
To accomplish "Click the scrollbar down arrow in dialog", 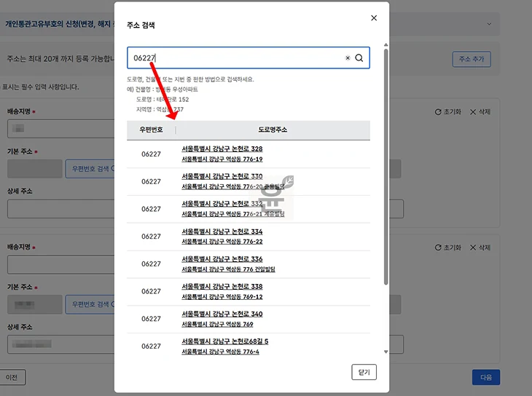I will [x=386, y=352].
